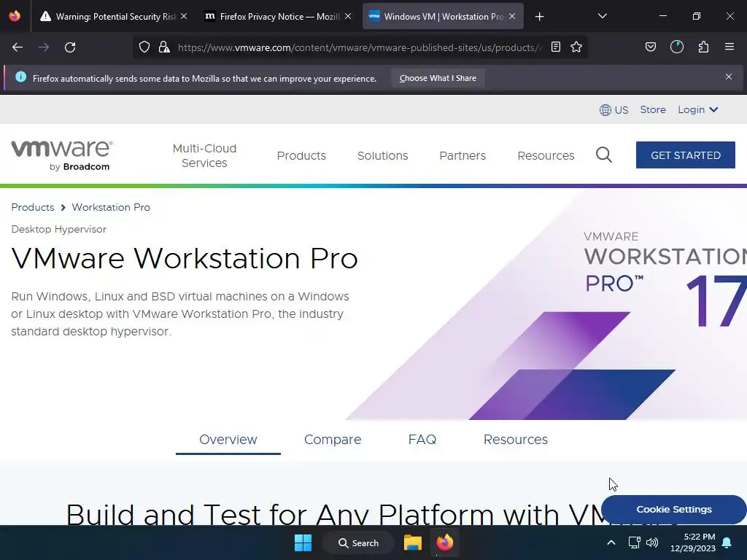Select the FAQ section tab
747x560 pixels.
pos(422,440)
